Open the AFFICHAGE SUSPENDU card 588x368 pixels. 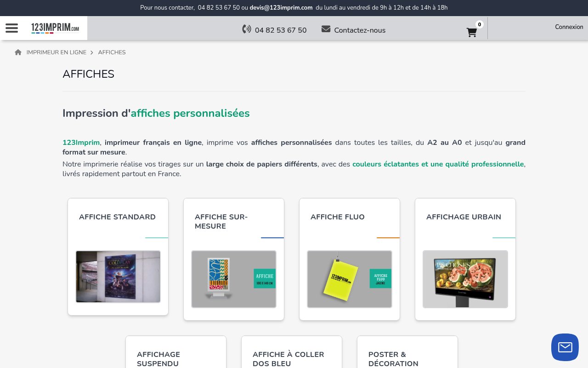(176, 352)
